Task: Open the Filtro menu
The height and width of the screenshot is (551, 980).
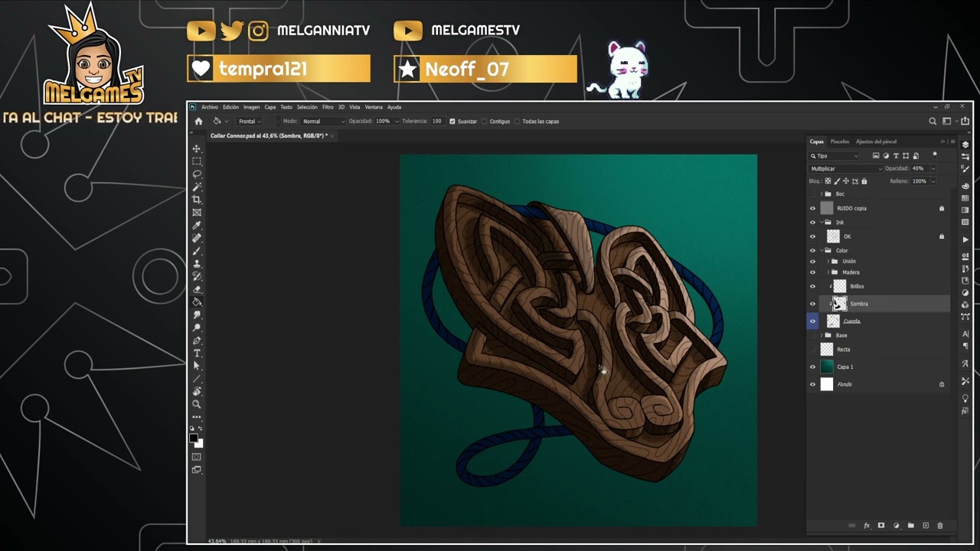Action: [x=328, y=107]
